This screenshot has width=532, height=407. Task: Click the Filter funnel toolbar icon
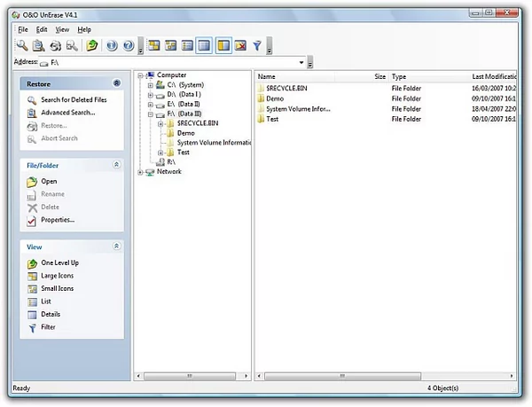257,45
